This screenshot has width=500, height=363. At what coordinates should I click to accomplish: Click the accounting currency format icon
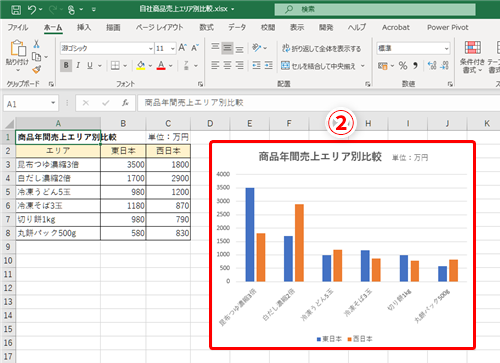tap(383, 66)
